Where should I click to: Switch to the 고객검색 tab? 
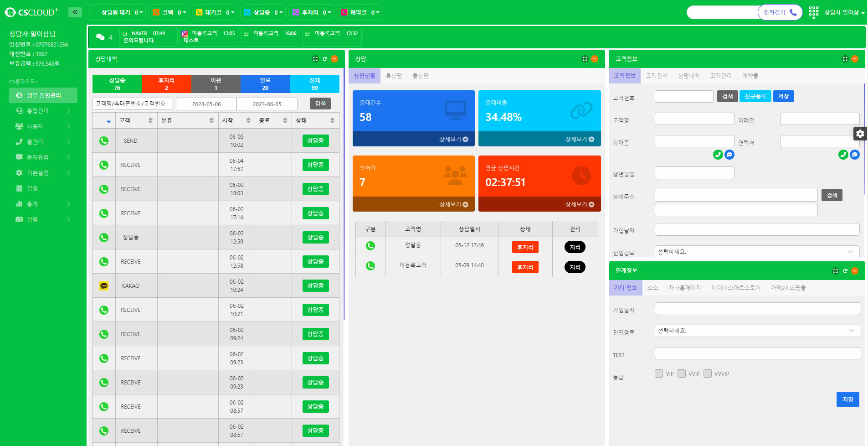[656, 76]
